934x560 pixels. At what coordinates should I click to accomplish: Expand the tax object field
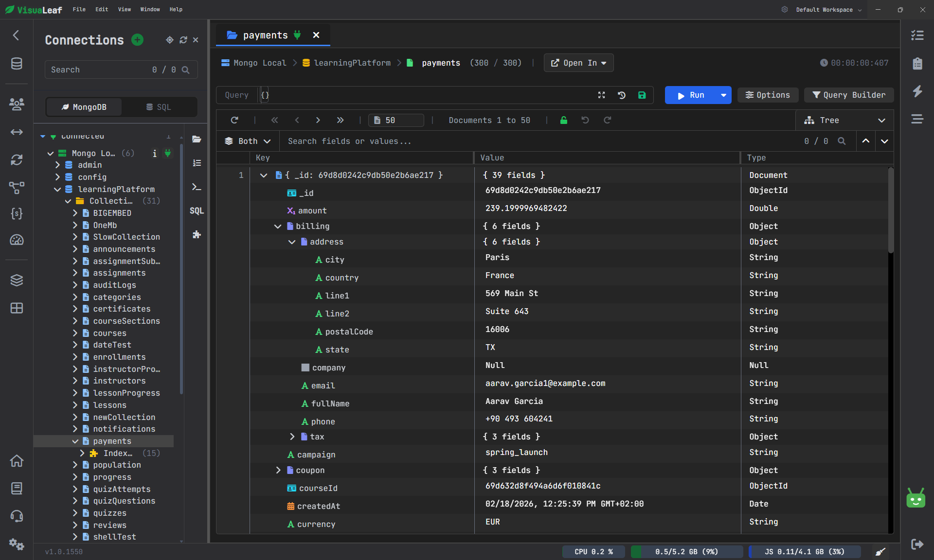[291, 437]
